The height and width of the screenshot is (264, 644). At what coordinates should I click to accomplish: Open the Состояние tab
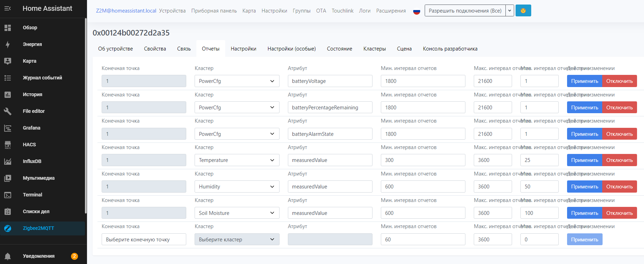coord(339,49)
